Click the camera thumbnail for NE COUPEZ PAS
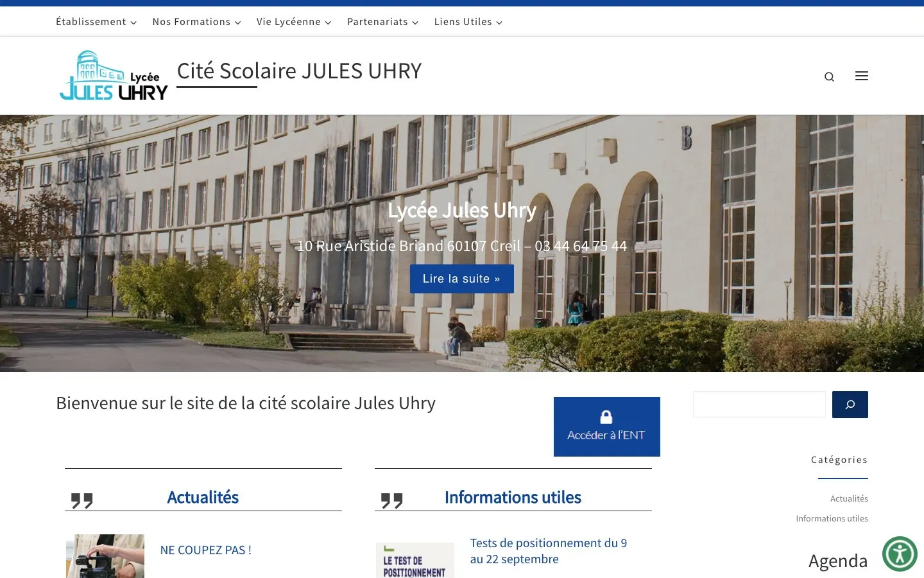Viewport: 924px width, 578px height. tap(105, 556)
